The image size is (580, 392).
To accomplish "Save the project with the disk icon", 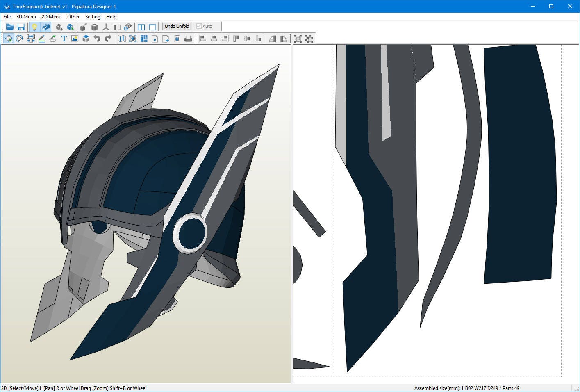I will pos(21,27).
